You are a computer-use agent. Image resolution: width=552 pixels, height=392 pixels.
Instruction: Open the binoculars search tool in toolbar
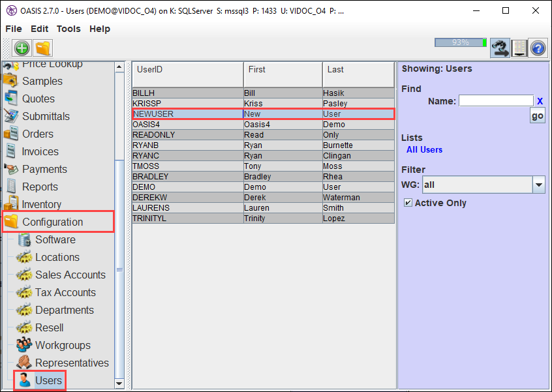[500, 48]
